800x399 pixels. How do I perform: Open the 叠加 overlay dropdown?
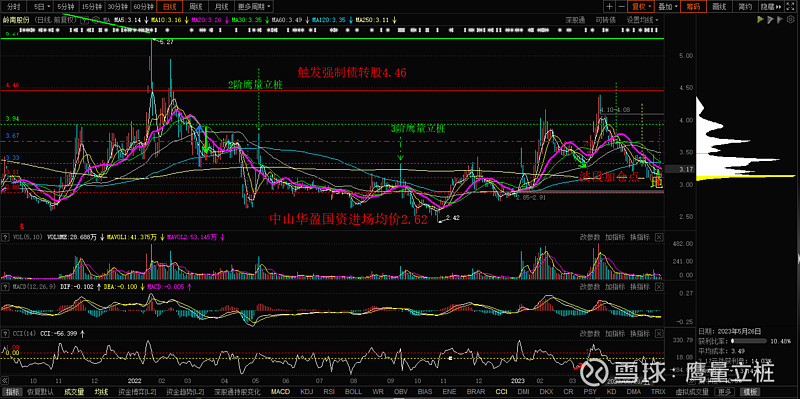[x=668, y=7]
